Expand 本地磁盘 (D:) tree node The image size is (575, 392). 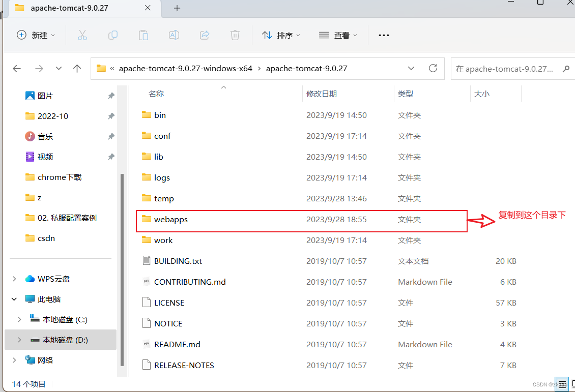(19, 340)
